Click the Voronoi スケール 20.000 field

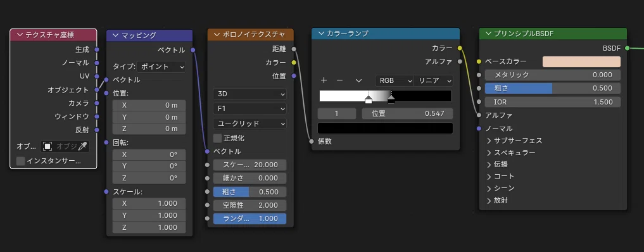[249, 165]
